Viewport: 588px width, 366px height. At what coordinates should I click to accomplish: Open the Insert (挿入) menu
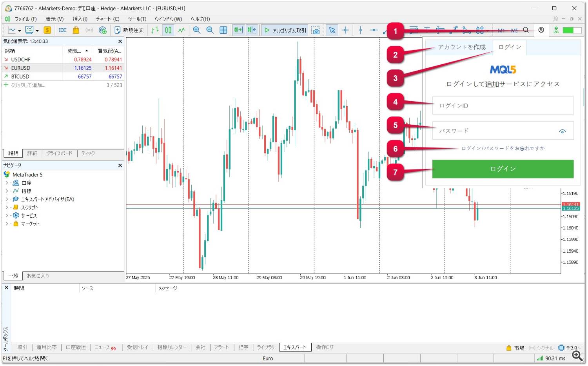(80, 19)
